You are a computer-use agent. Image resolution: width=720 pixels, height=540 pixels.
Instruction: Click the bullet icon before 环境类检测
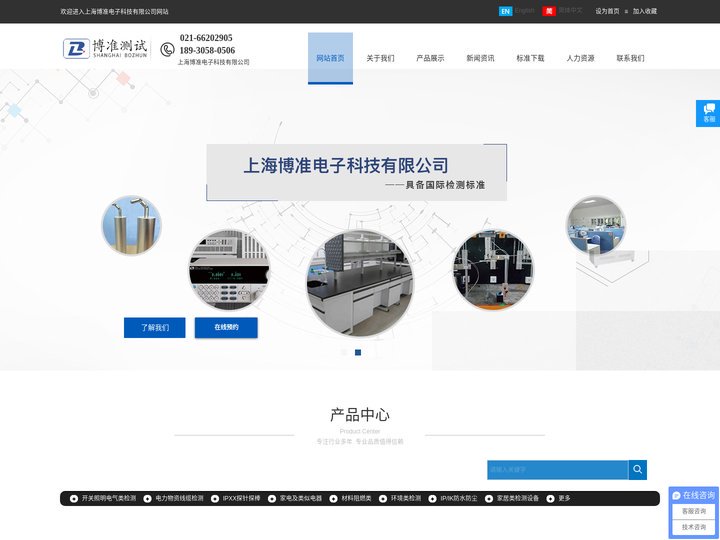[383, 499]
